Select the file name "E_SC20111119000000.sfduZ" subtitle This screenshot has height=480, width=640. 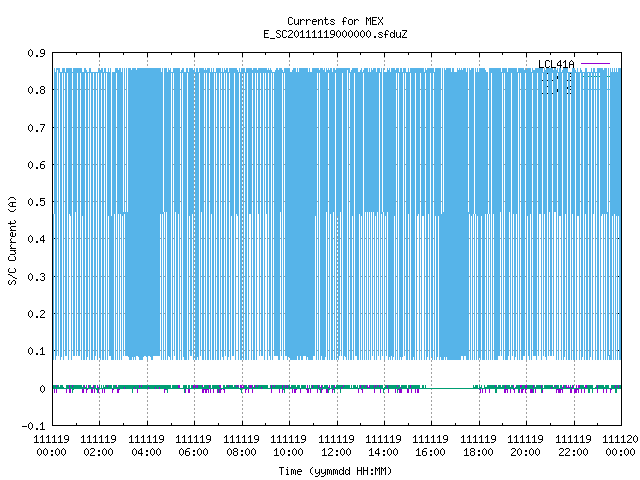[x=335, y=34]
